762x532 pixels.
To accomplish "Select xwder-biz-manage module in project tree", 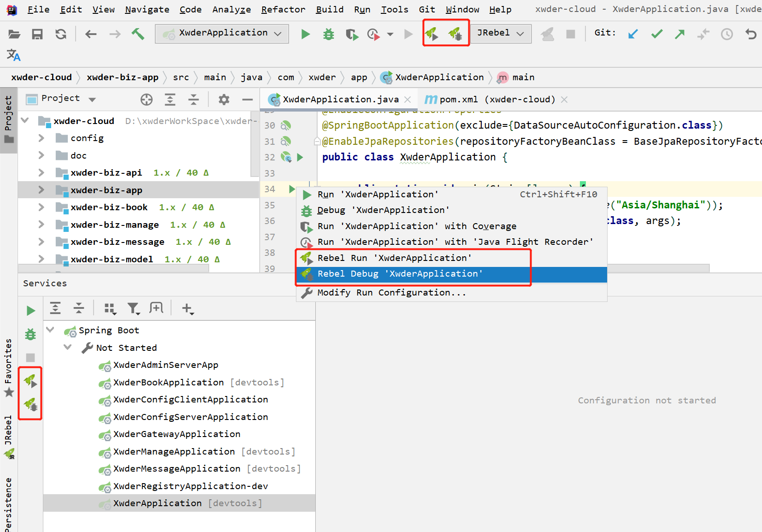I will point(114,225).
